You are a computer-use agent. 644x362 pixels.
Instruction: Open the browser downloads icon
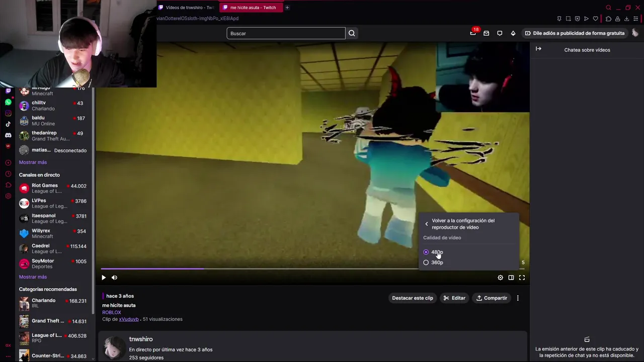tap(626, 19)
